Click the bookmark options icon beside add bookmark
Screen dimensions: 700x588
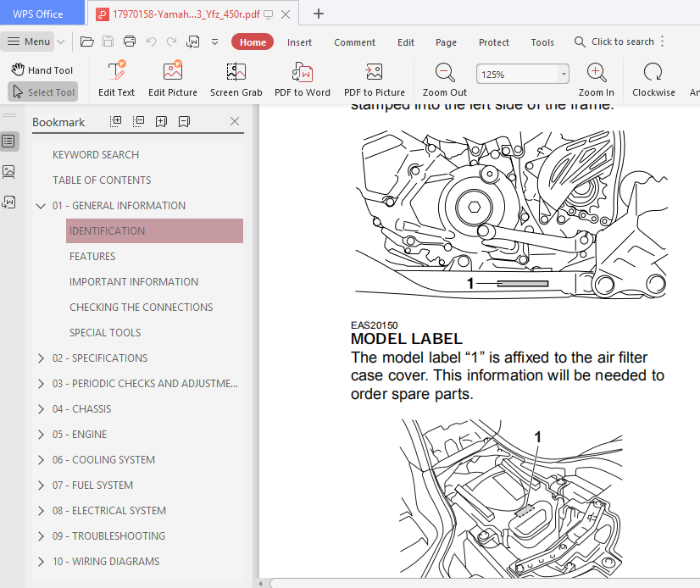click(184, 121)
